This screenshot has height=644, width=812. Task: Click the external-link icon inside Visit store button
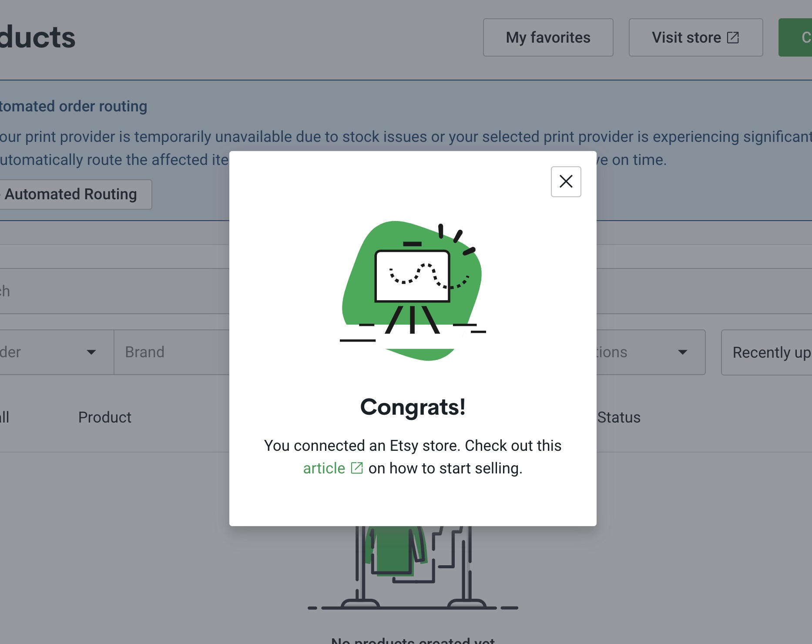click(x=733, y=37)
